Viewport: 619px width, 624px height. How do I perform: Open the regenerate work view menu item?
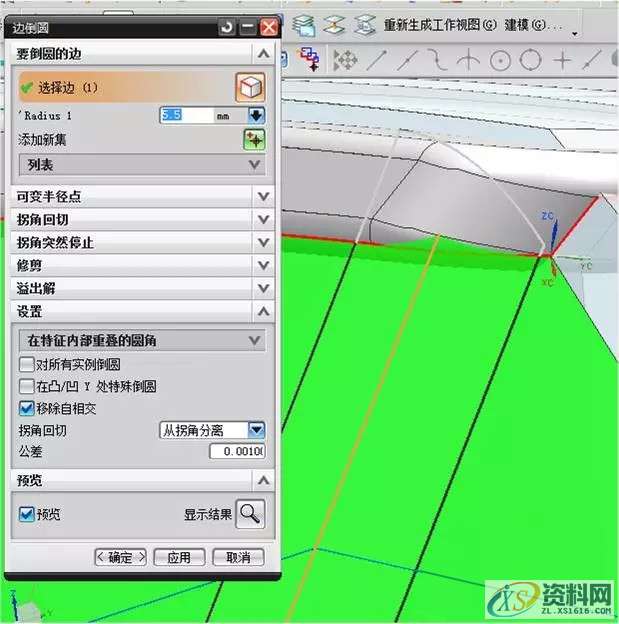[x=440, y=25]
